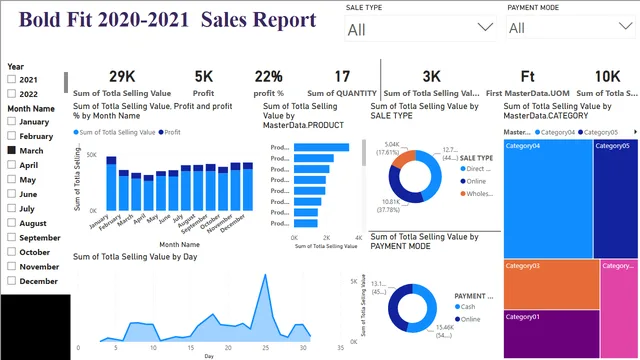Click the Wholesale legend entry
Image resolution: width=640 pixels, height=360 pixels.
(x=477, y=193)
